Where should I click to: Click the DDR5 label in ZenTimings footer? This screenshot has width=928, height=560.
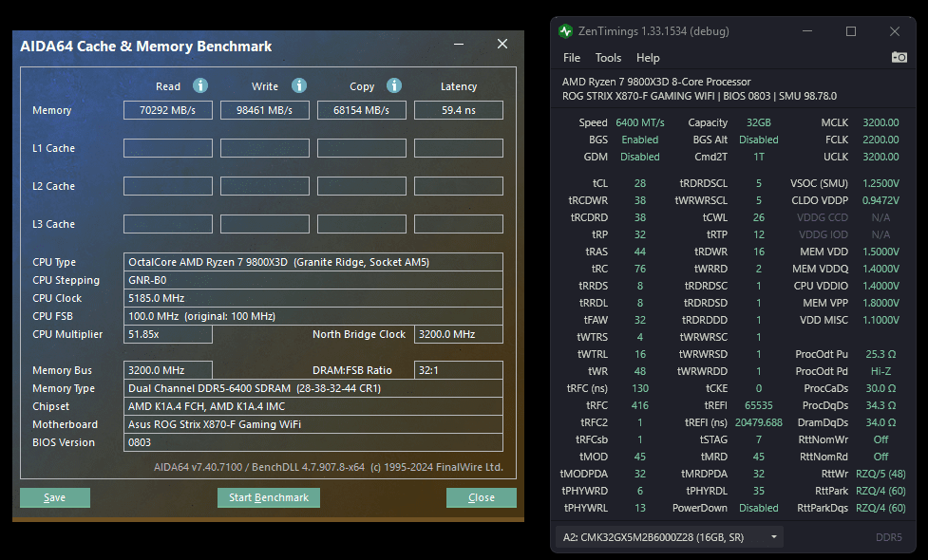point(889,537)
